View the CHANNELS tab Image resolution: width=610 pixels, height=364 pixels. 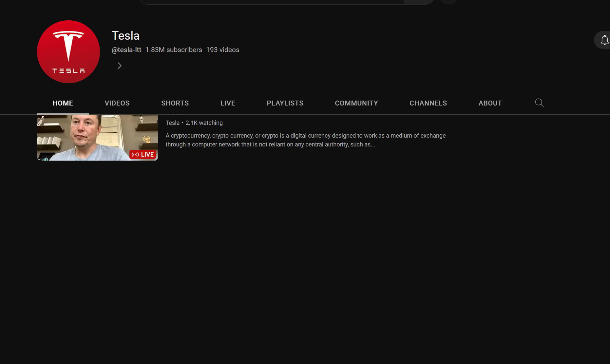pos(428,103)
